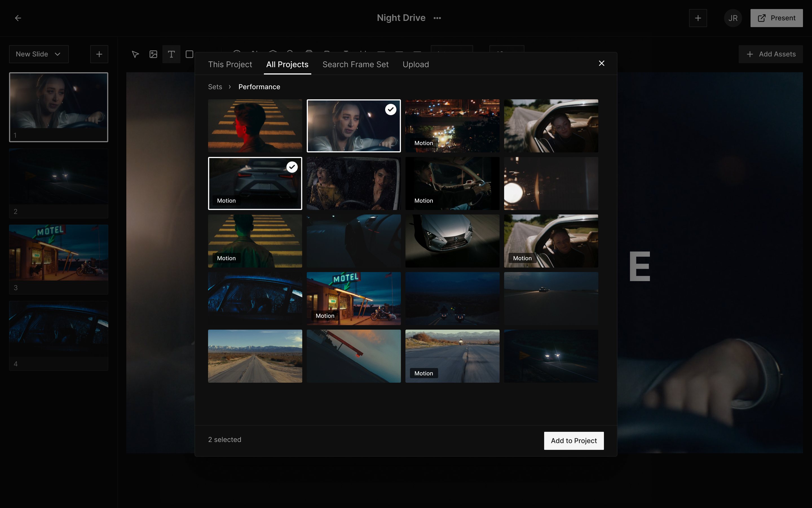The image size is (812, 508).
Task: Select the motorcycle on highway Motion frame
Action: click(x=452, y=356)
